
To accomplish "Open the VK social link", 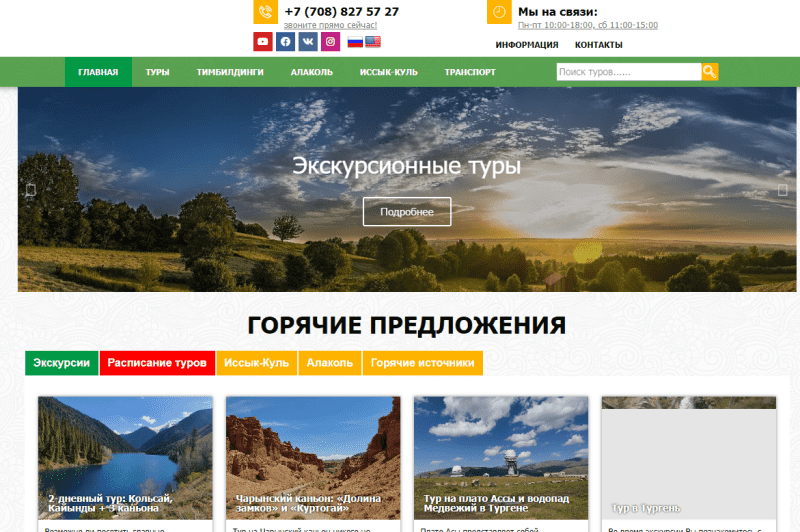I will 308,42.
